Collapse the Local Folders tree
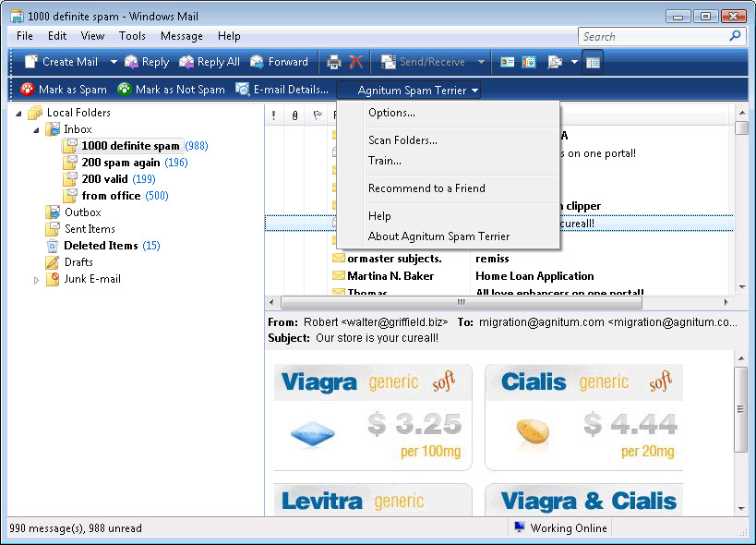The width and height of the screenshot is (756, 545). [x=18, y=114]
